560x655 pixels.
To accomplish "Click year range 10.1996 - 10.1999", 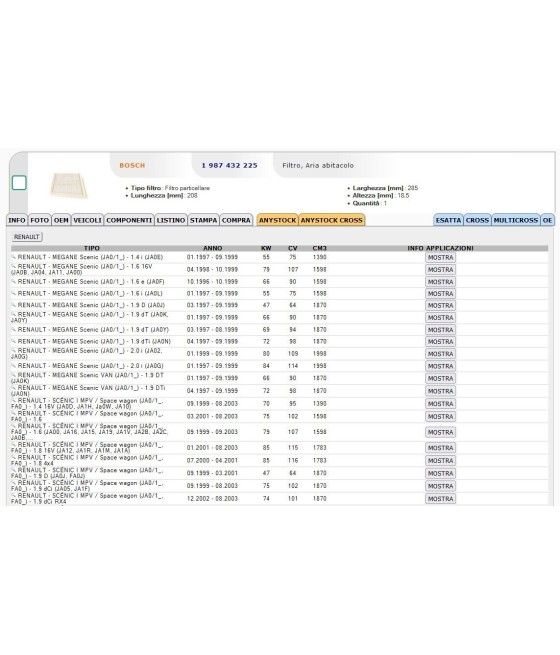I will click(212, 282).
